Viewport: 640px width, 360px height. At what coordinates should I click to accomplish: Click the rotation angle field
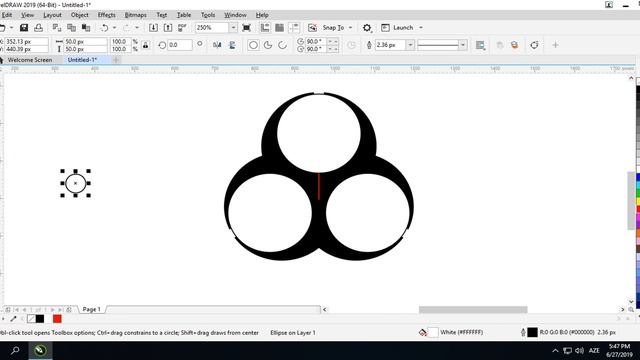click(x=180, y=45)
